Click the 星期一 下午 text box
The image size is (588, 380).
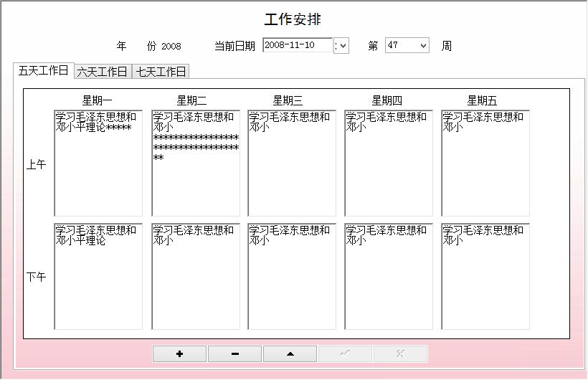click(x=98, y=277)
